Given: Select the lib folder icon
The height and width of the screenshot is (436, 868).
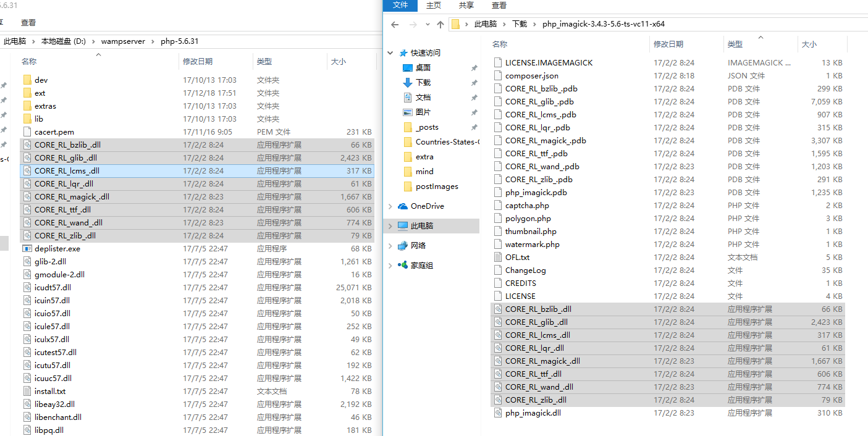Looking at the screenshot, I should point(27,119).
